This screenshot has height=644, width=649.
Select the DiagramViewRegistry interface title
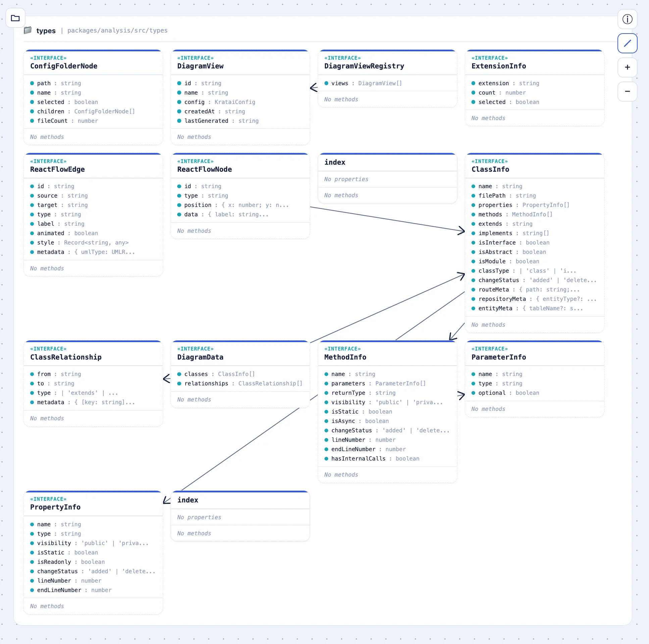(x=364, y=66)
